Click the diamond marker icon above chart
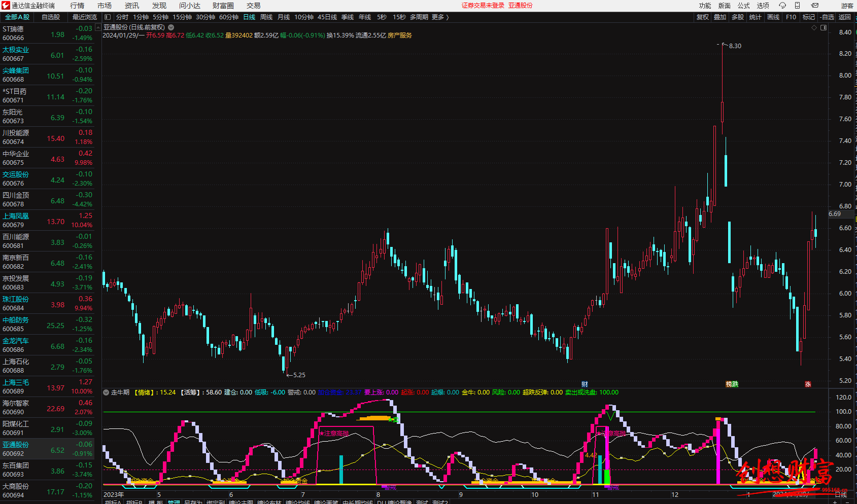This screenshot has width=857, height=504. (814, 28)
